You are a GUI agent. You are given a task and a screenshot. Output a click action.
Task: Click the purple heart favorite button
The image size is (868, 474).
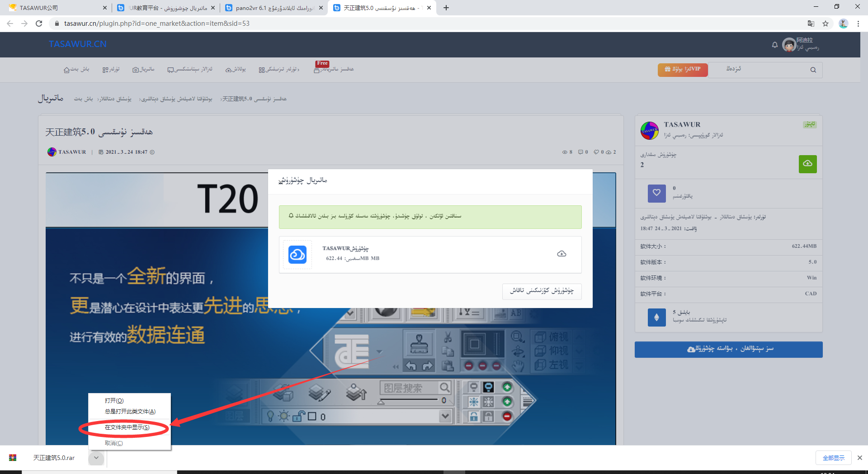(x=656, y=193)
